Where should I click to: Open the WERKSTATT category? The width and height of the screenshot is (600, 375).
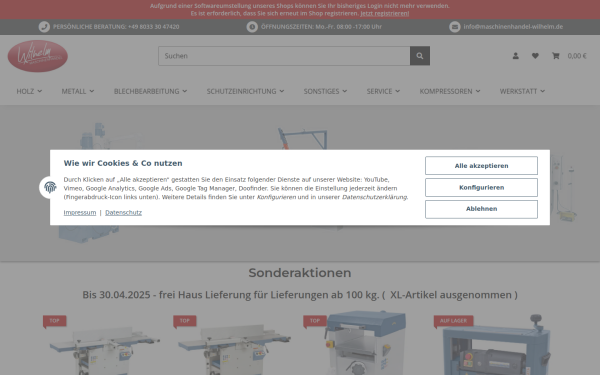[518, 91]
